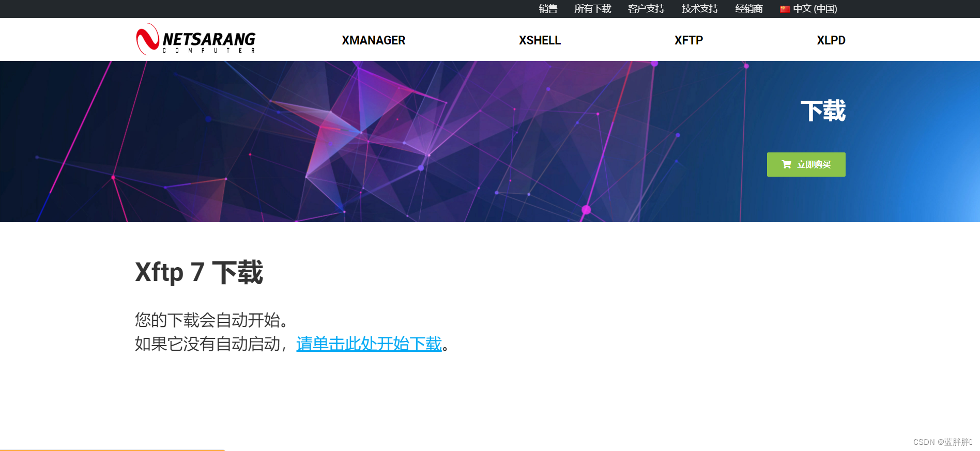The width and height of the screenshot is (980, 451).
Task: Open the 所有下载 top menu
Action: (x=592, y=9)
